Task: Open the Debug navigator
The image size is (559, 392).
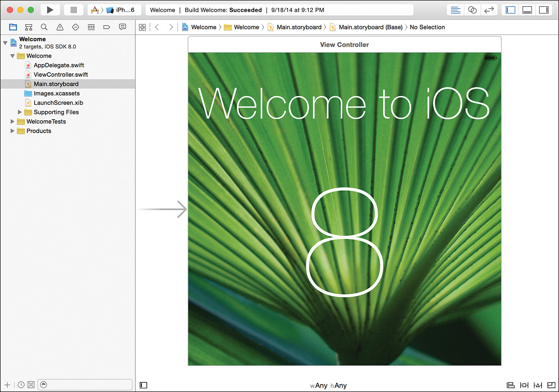Action: (91, 27)
